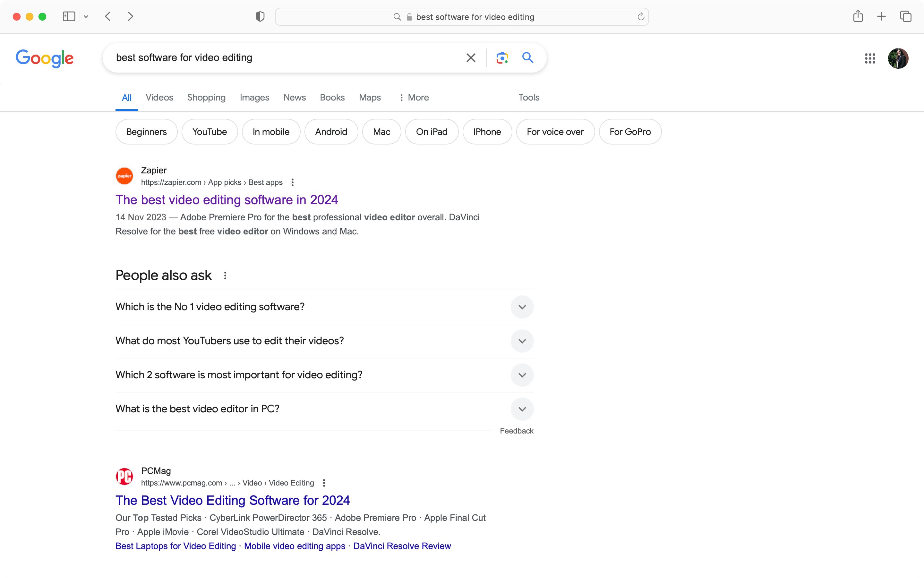Open the Tools button
The image size is (924, 578).
click(528, 98)
